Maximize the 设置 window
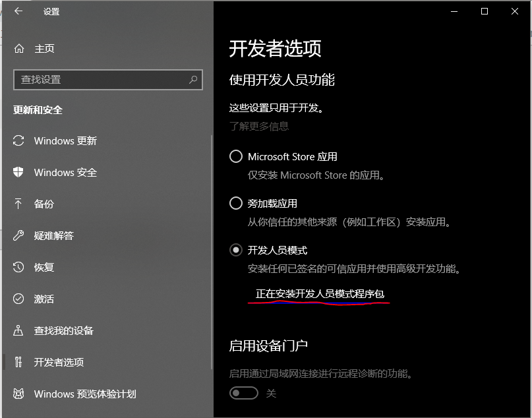 point(485,11)
